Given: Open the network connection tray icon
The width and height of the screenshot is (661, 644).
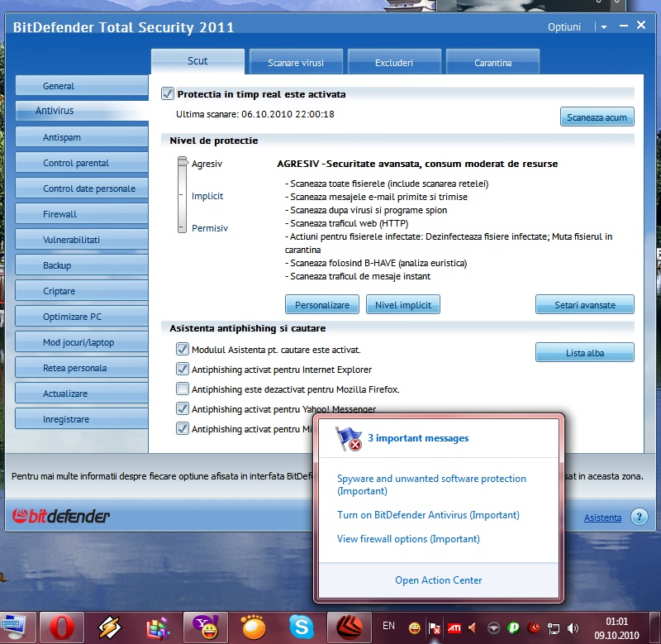Looking at the screenshot, I should click(x=553, y=629).
